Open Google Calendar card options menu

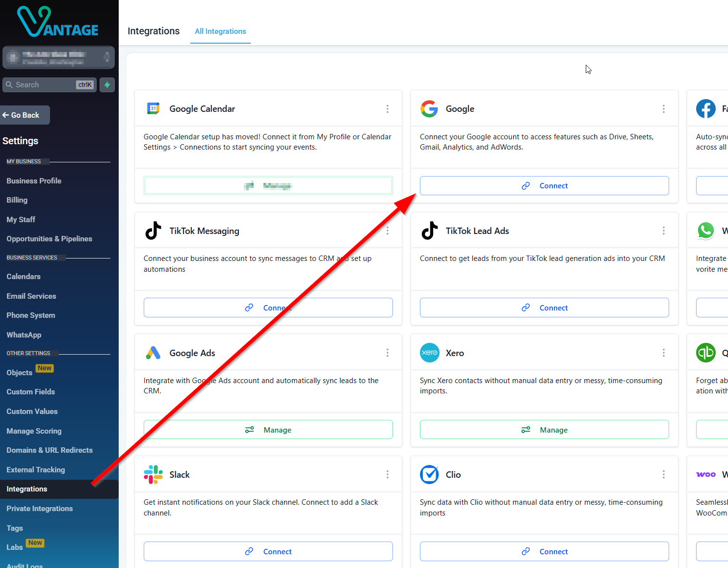pyautogui.click(x=388, y=109)
